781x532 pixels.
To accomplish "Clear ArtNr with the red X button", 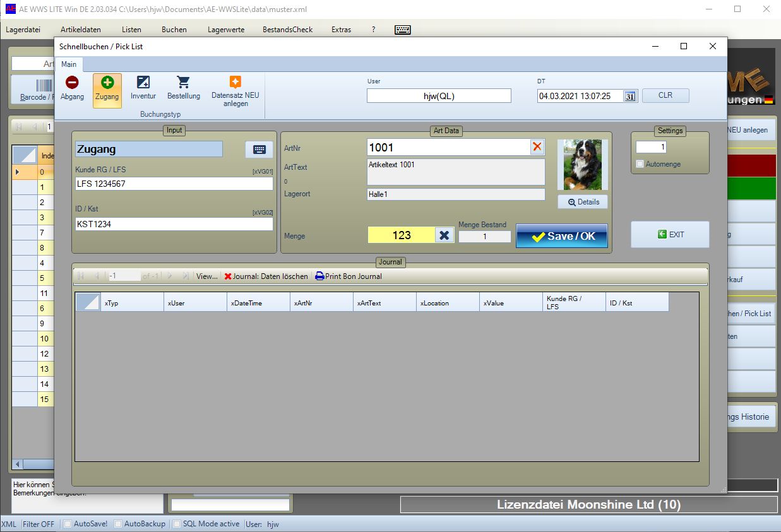I will [x=537, y=147].
